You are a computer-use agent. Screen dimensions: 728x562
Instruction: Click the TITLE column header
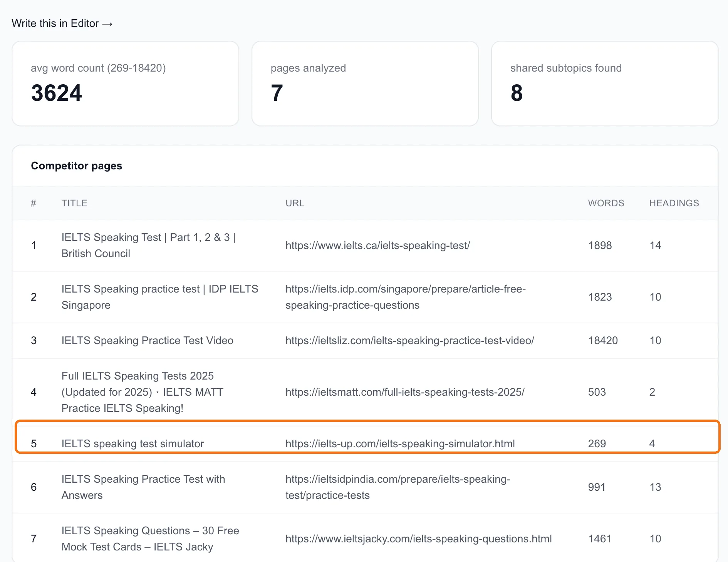[74, 203]
